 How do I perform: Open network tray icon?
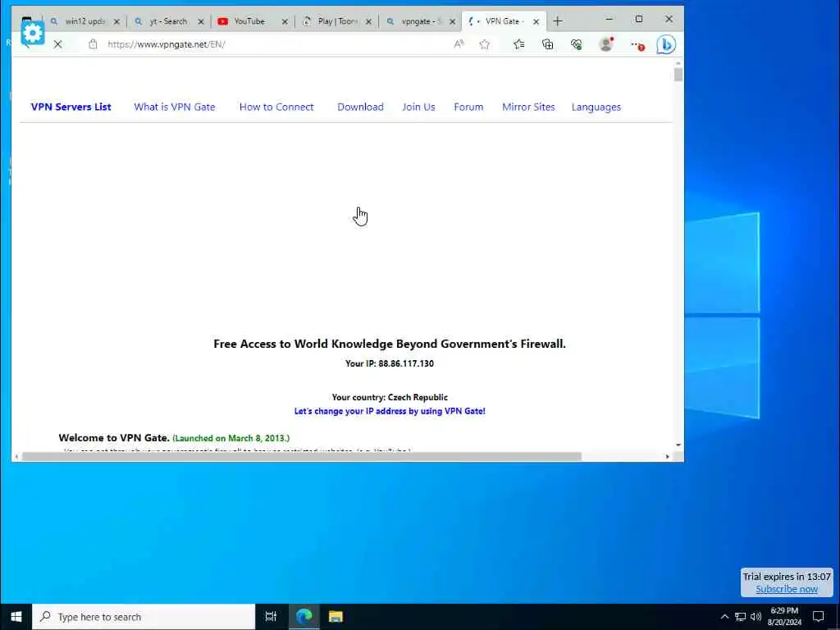tap(741, 617)
